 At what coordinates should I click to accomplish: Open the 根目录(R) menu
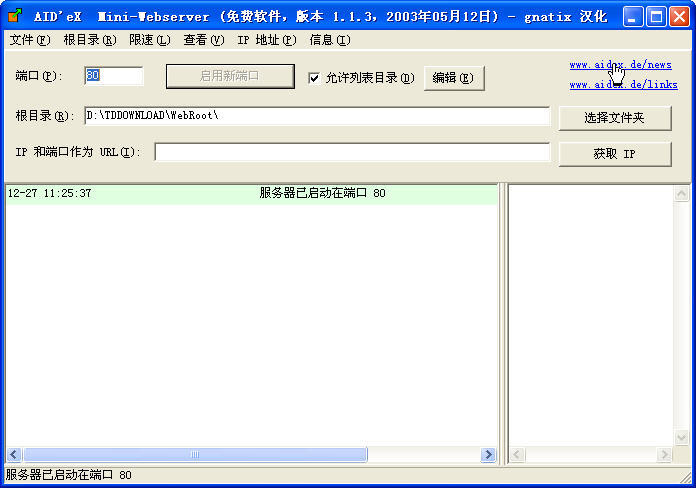point(90,40)
